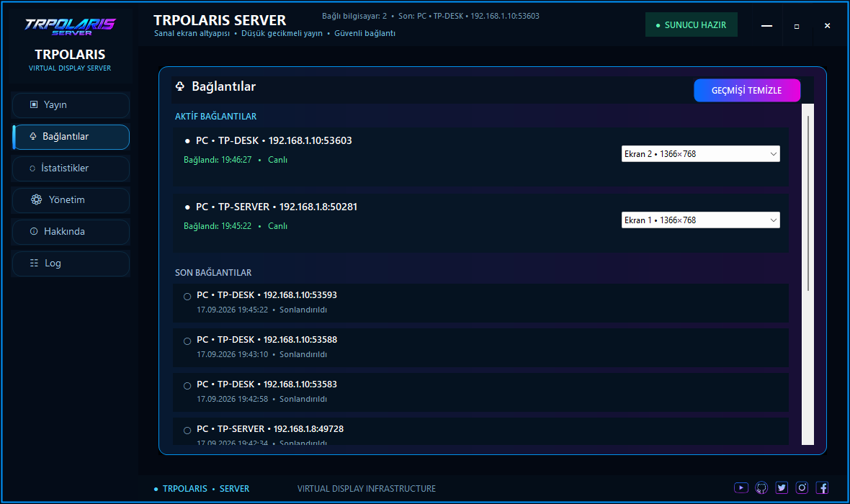Open the Twitter link icon in footer
Viewport: 850px width, 504px height.
click(781, 487)
